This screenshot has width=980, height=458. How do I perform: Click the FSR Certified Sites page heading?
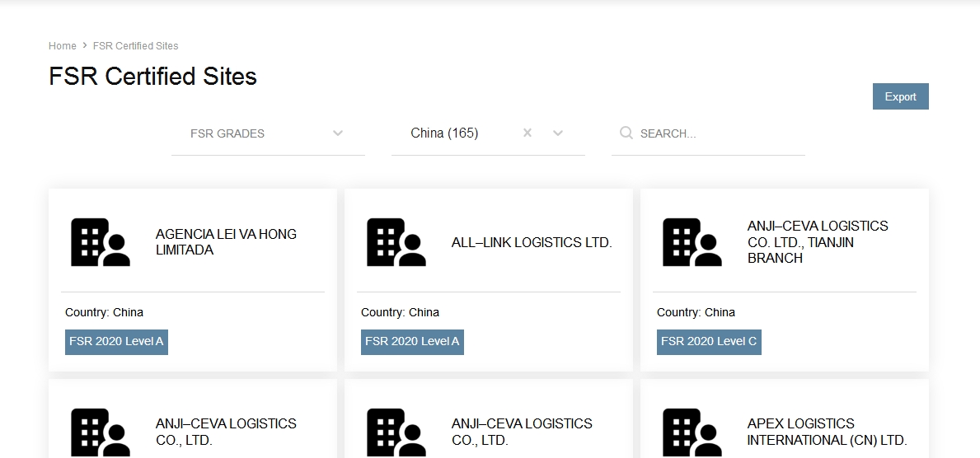coord(152,77)
